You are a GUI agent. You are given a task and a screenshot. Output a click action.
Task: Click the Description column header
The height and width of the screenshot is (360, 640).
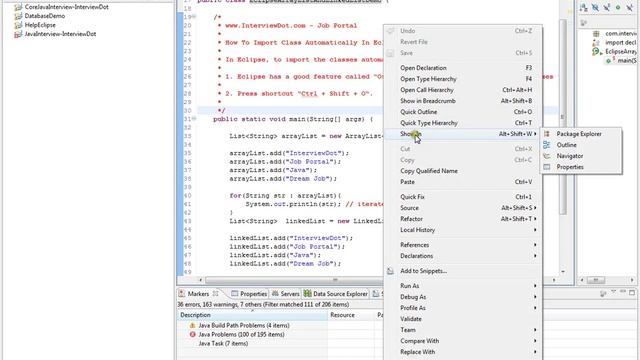(252, 315)
